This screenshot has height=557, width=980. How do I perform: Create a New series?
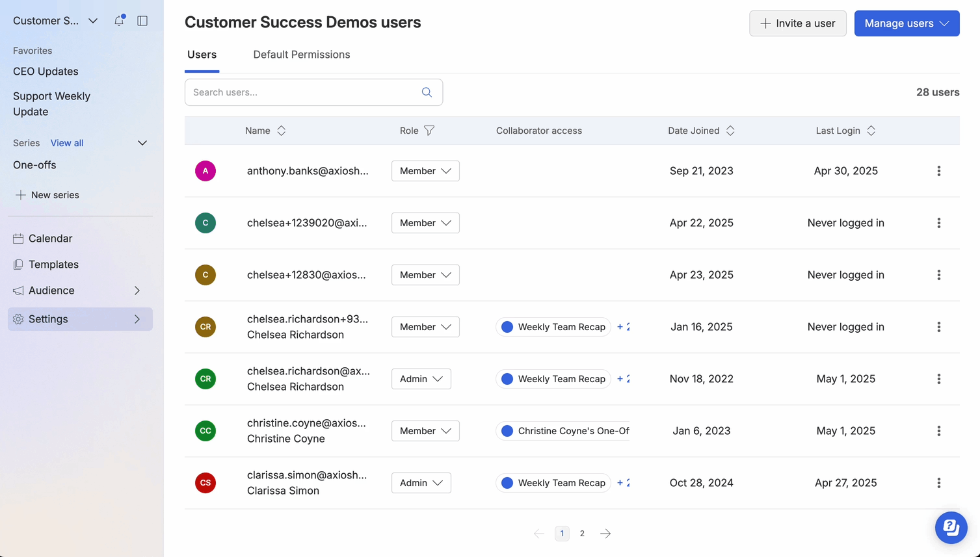pos(47,195)
